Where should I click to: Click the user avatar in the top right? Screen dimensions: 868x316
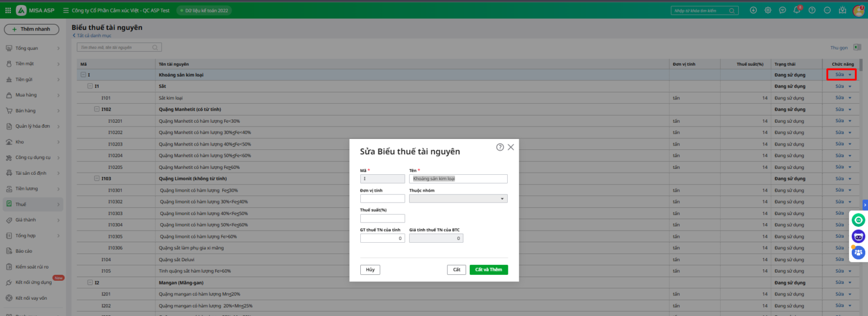(858, 10)
